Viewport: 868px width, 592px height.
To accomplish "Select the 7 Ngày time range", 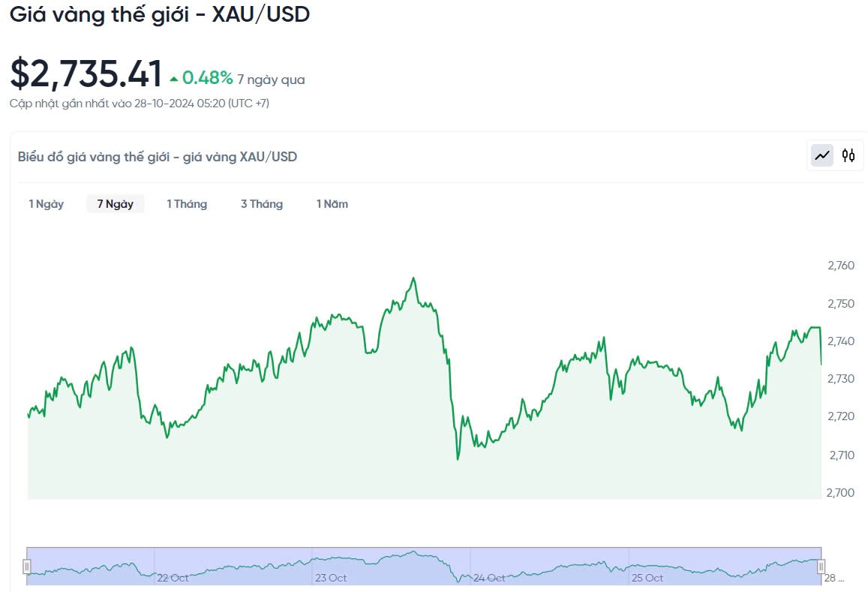I will 116,204.
